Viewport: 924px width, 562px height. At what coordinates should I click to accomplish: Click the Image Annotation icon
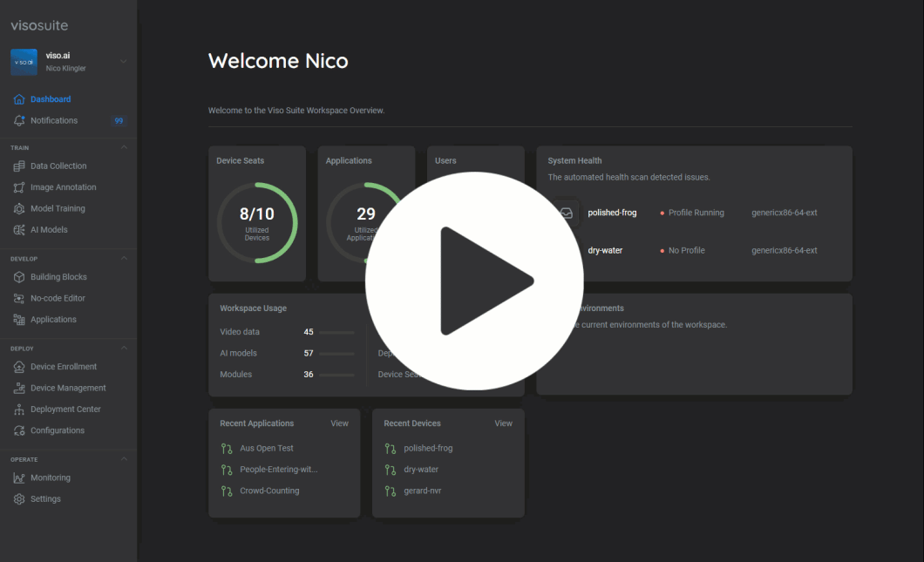[19, 187]
